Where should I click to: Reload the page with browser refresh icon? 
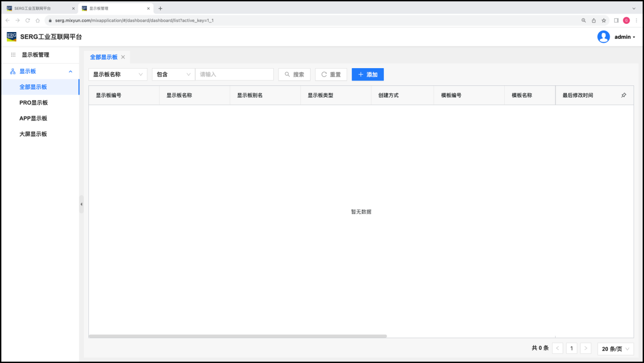pos(27,20)
